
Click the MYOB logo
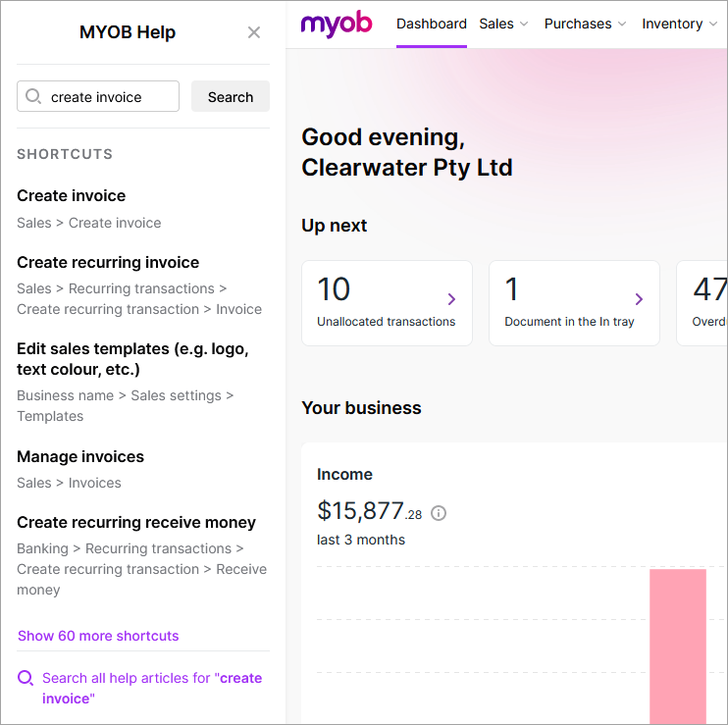337,25
